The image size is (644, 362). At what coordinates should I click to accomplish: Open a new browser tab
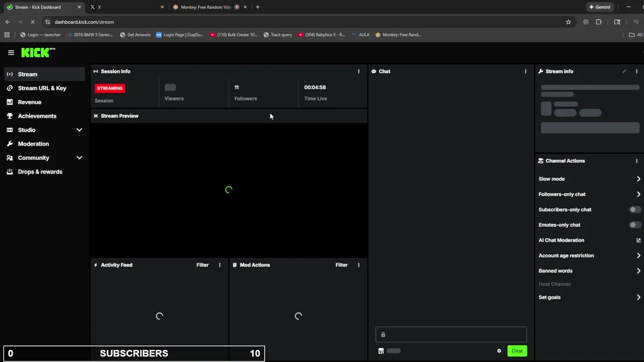(258, 7)
